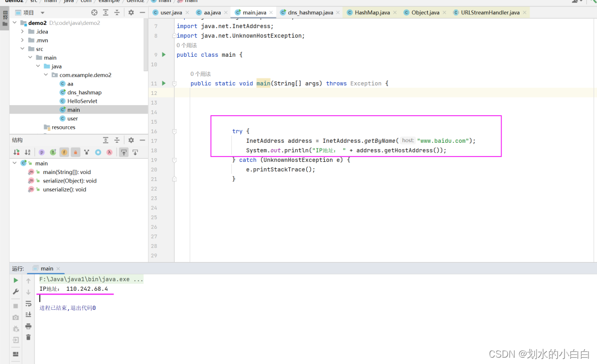Image resolution: width=597 pixels, height=364 pixels.
Task: Hide the Project panel with minus icon
Action: click(x=142, y=13)
